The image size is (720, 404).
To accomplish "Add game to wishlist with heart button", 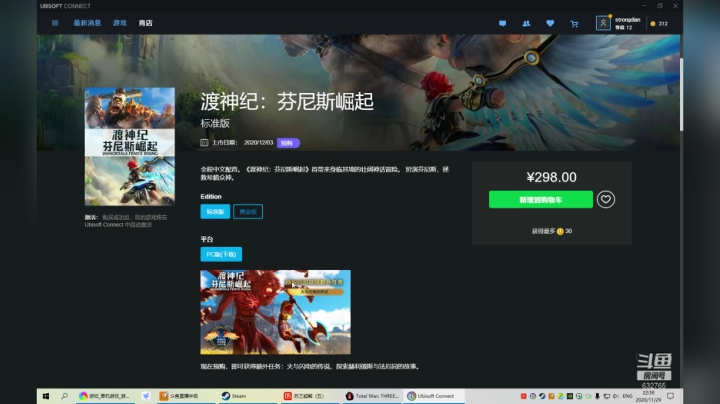I will [606, 199].
